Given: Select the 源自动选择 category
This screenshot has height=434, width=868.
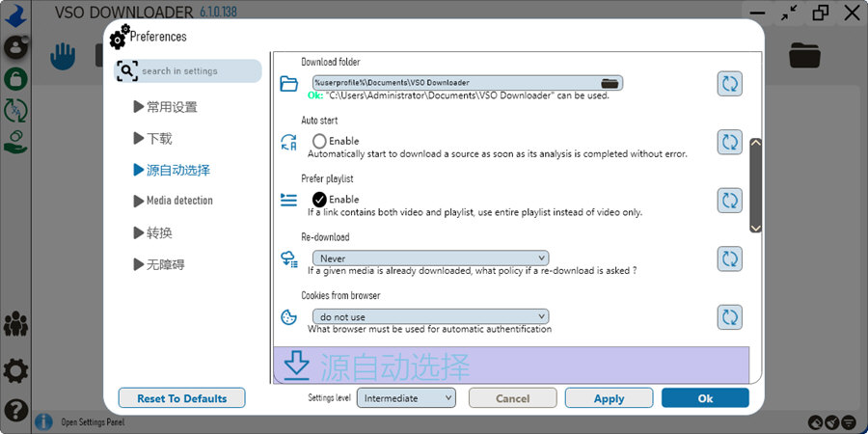Looking at the screenshot, I should click(172, 170).
